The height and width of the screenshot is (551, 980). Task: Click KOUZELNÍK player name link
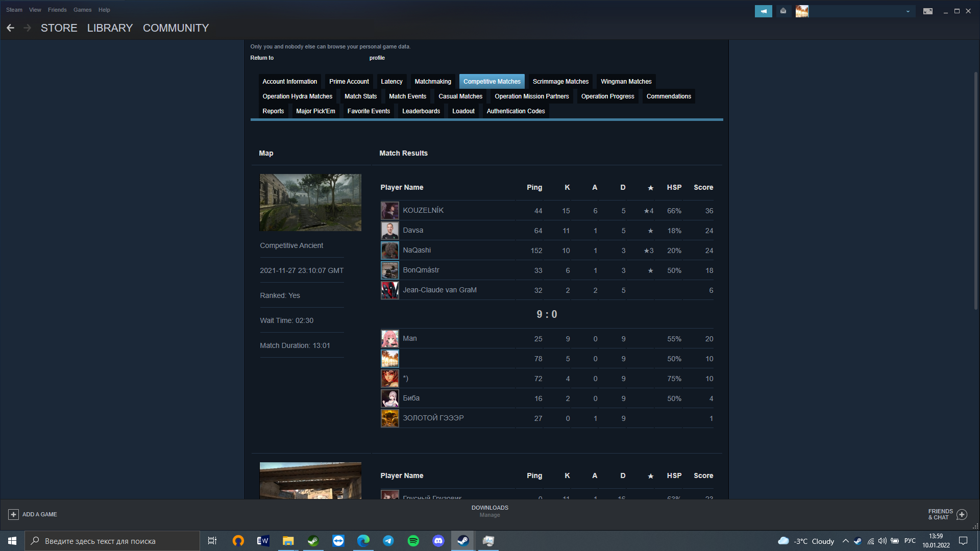pos(423,210)
